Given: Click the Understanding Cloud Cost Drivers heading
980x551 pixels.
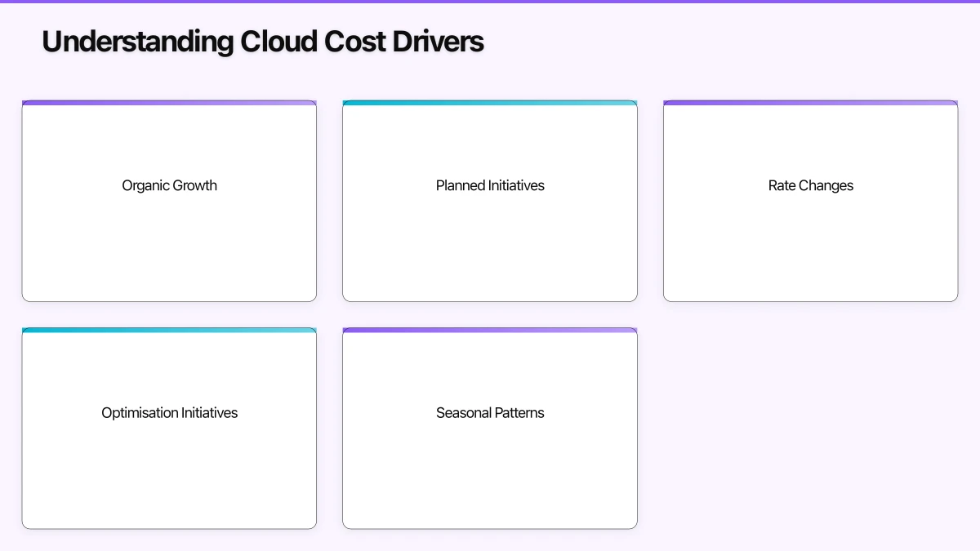Looking at the screenshot, I should pyautogui.click(x=263, y=41).
